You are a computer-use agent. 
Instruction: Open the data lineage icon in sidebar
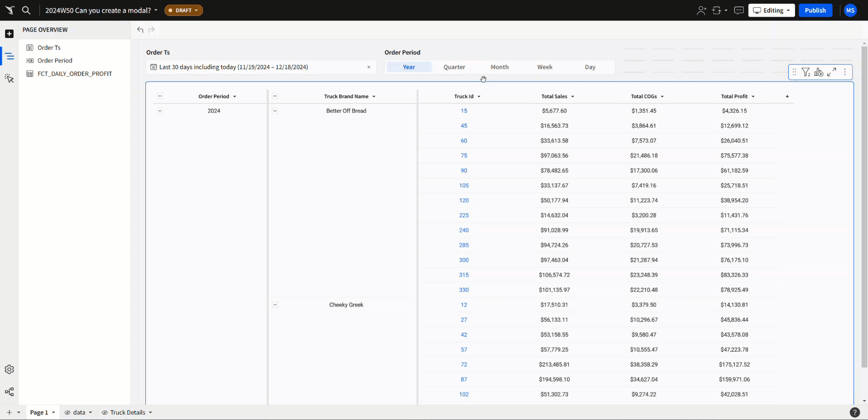(x=9, y=391)
